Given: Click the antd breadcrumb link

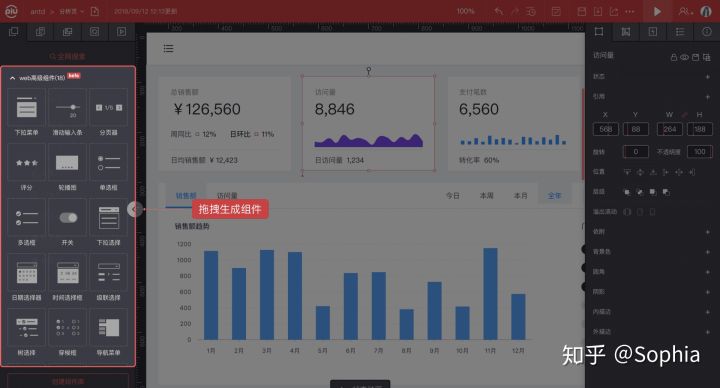Looking at the screenshot, I should pyautogui.click(x=38, y=11).
